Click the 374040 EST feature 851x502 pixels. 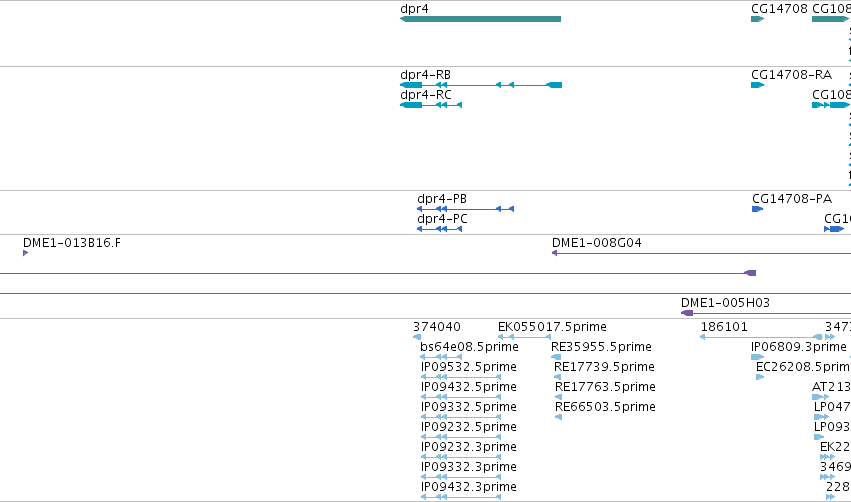pyautogui.click(x=417, y=337)
